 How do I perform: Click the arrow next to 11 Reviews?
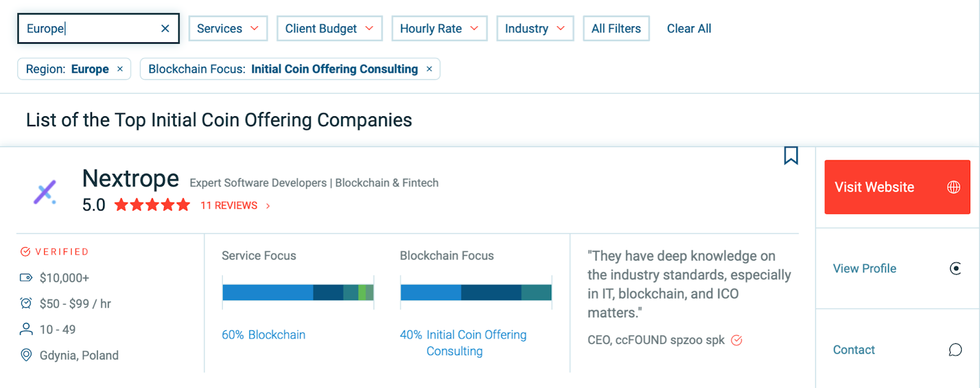pos(268,206)
